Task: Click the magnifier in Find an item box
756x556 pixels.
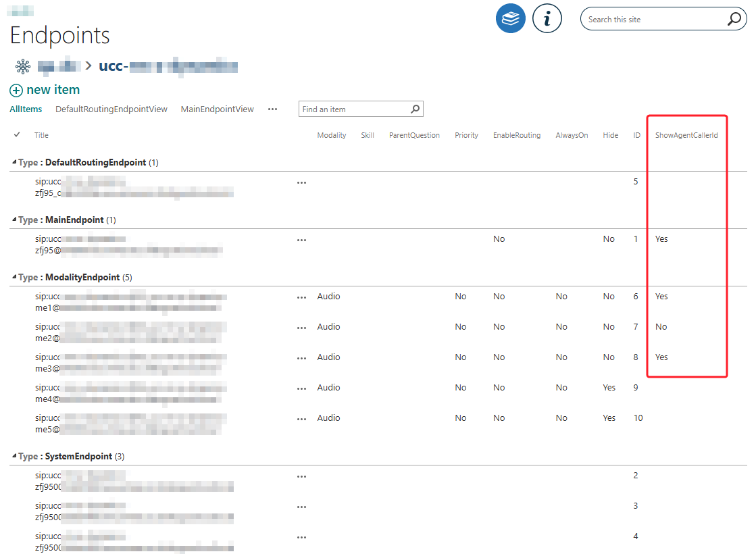Action: 415,109
